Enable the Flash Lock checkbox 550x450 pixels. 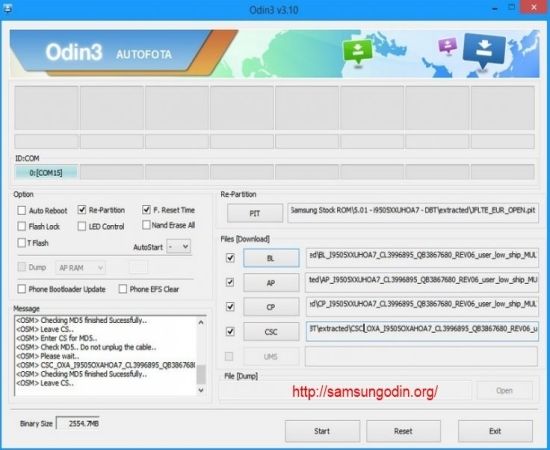22,226
